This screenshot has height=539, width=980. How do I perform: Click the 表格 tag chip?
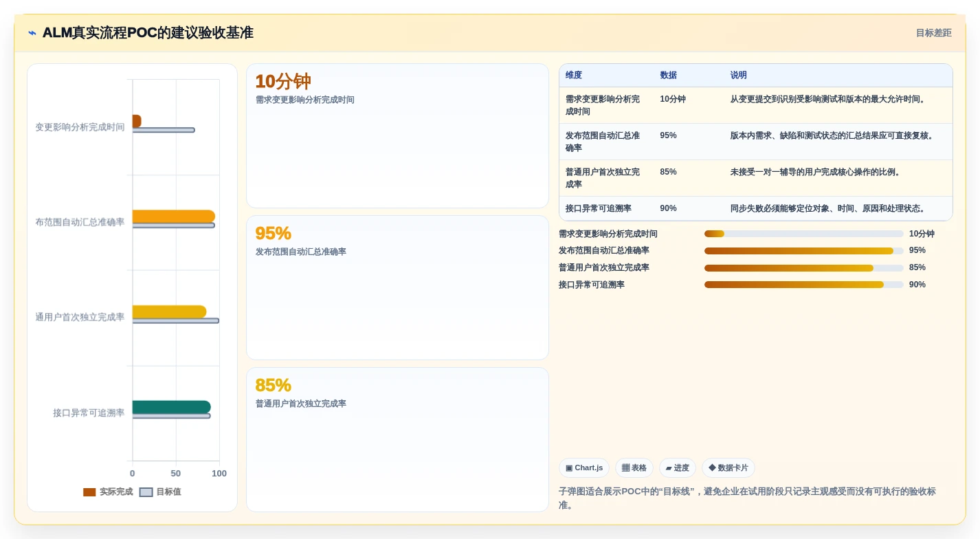(634, 468)
